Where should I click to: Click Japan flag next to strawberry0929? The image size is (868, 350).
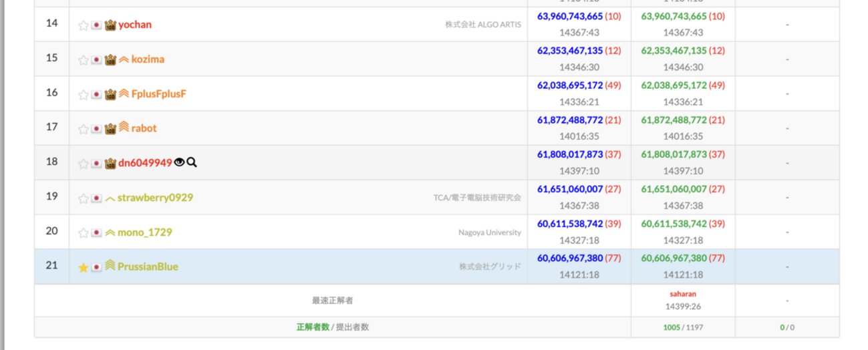[x=96, y=198]
